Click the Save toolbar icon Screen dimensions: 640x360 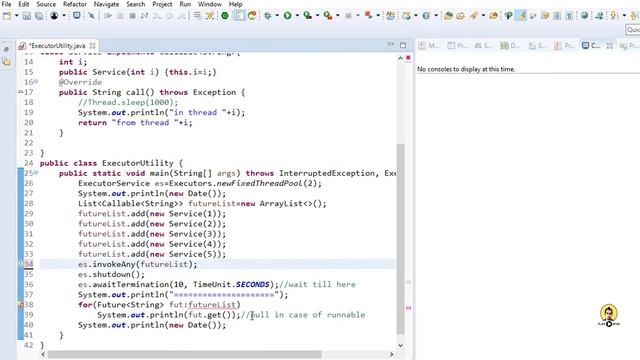tap(27, 16)
